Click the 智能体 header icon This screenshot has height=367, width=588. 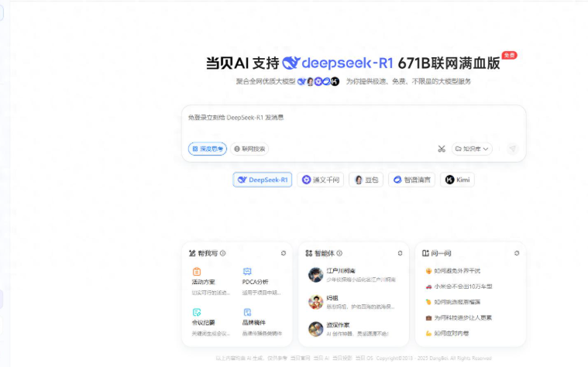pyautogui.click(x=308, y=253)
